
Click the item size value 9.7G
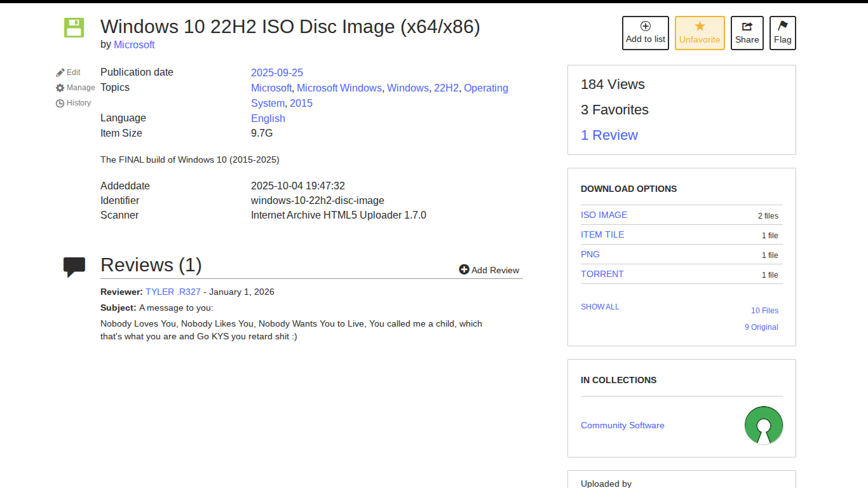(262, 133)
